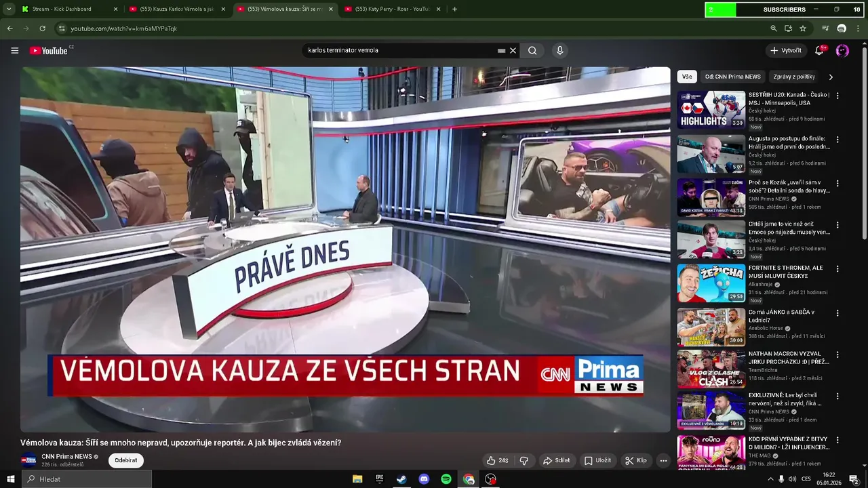Image resolution: width=868 pixels, height=488 pixels.
Task: Open the Vytvořit create menu
Action: 786,50
